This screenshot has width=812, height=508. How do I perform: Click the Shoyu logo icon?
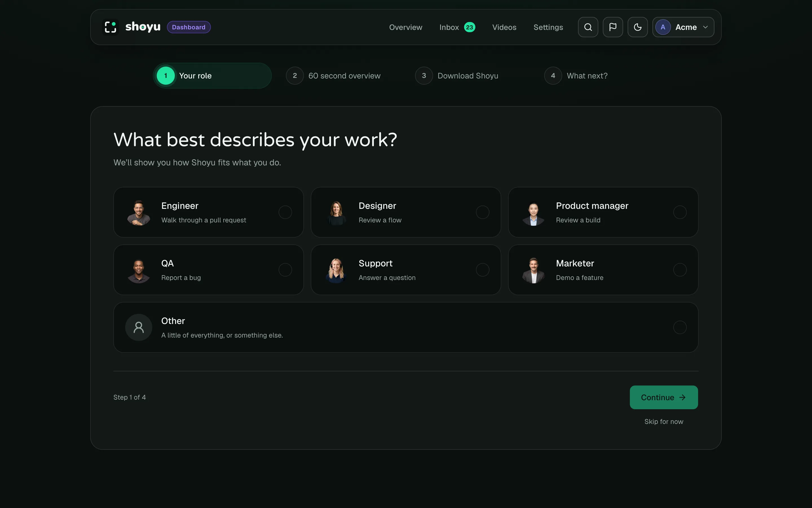coord(111,27)
